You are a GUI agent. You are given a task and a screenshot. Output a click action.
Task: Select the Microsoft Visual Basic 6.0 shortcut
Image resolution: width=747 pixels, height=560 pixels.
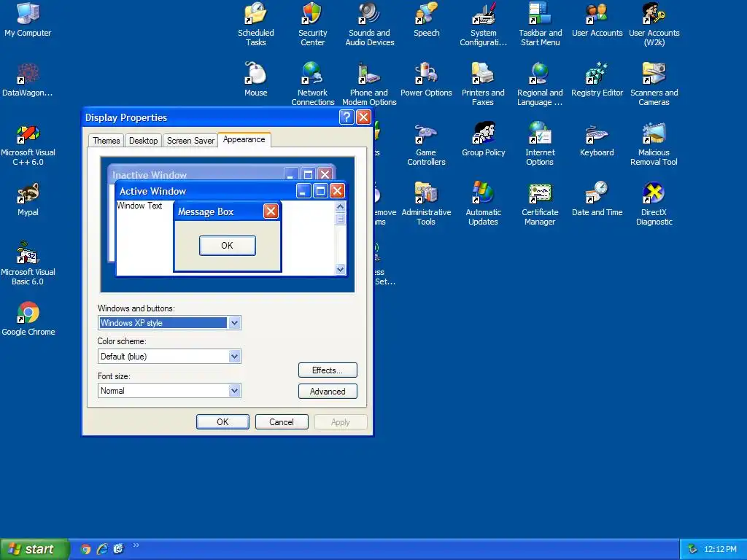[28, 263]
